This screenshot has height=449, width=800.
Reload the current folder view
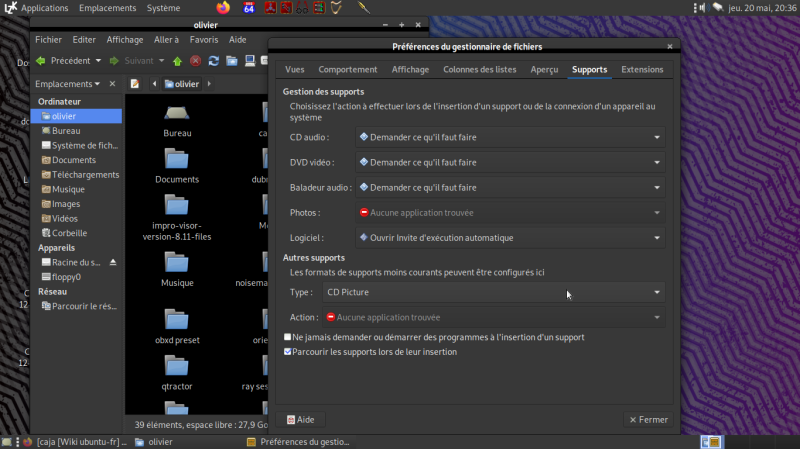tap(214, 61)
